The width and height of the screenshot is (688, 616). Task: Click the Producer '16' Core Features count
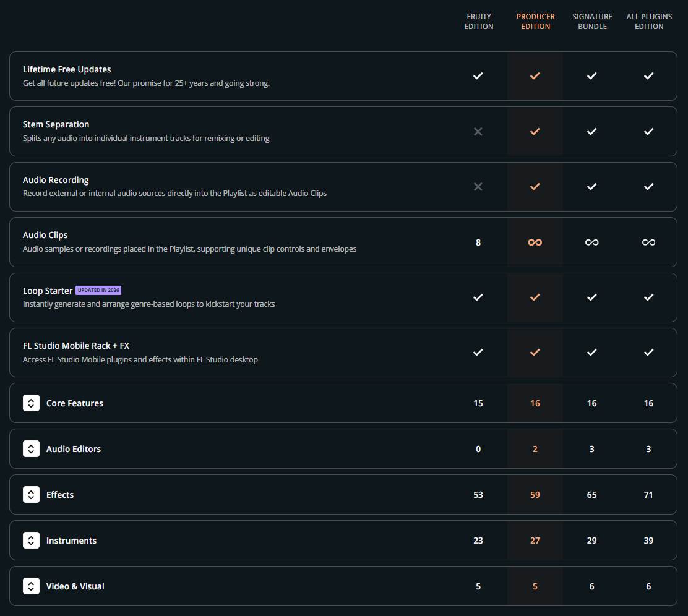coord(535,403)
